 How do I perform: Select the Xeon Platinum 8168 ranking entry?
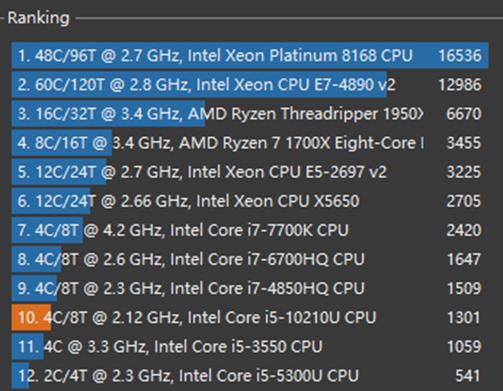point(250,55)
